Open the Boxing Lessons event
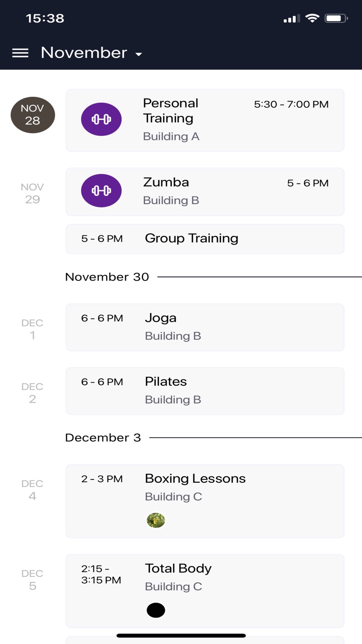 (x=205, y=501)
